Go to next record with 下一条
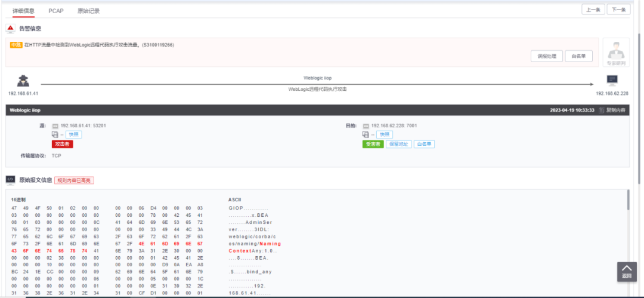 click(x=618, y=10)
